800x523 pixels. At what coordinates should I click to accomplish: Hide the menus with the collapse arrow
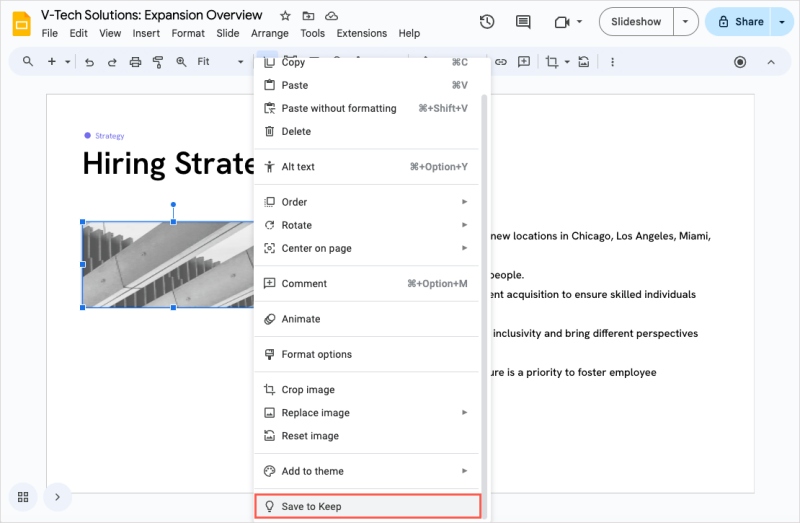click(x=771, y=62)
